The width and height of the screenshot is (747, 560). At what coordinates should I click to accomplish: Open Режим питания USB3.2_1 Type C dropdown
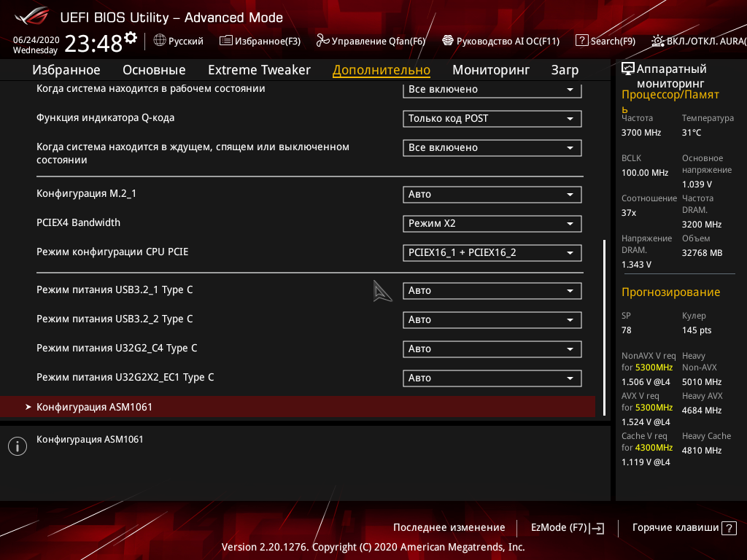coord(492,290)
